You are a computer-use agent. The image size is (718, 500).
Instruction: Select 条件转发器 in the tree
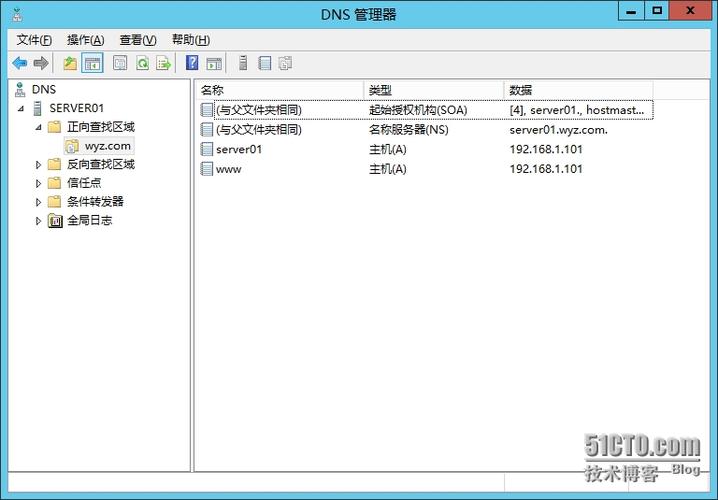tap(95, 202)
